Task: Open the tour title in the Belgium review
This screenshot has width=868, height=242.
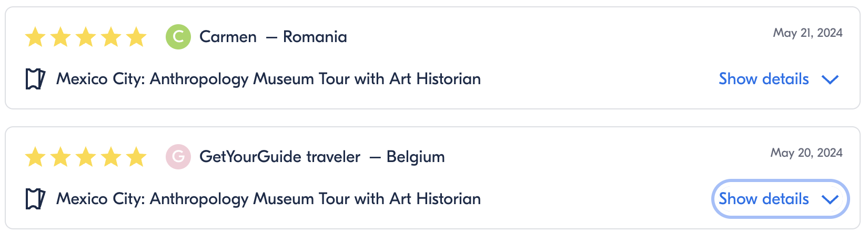Action: (x=268, y=199)
